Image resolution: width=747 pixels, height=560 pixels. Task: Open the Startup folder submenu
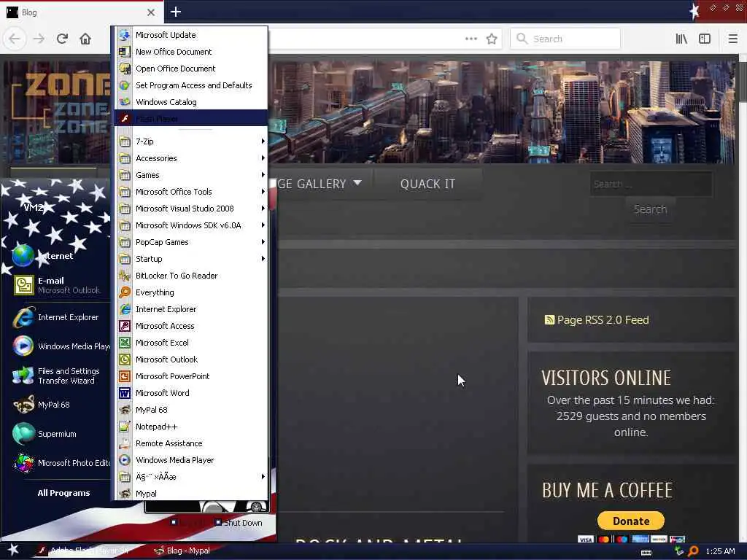coord(191,259)
